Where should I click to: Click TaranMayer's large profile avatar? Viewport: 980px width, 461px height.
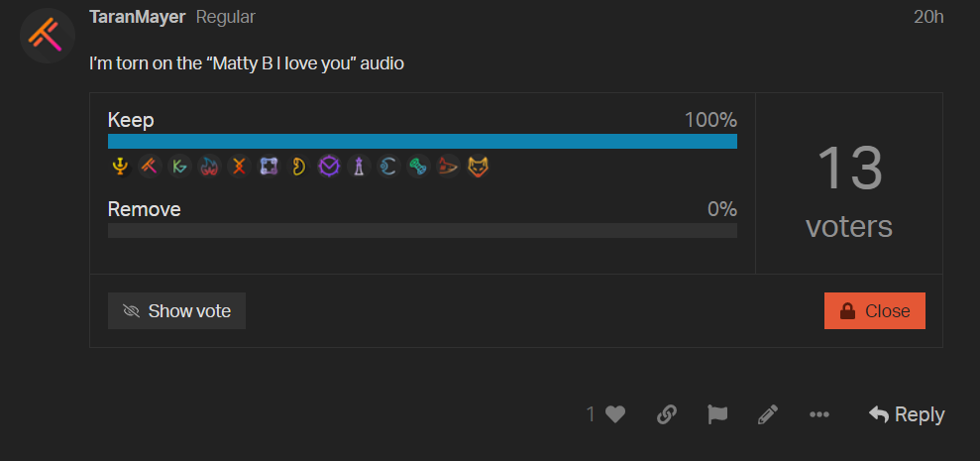point(49,35)
